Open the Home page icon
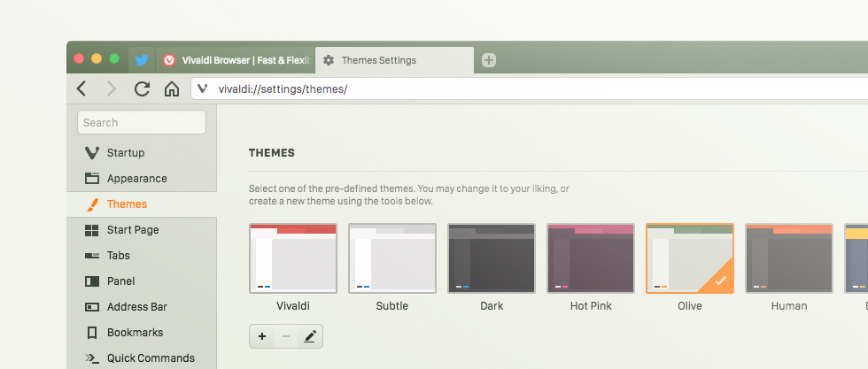This screenshot has height=369, width=868. click(172, 88)
